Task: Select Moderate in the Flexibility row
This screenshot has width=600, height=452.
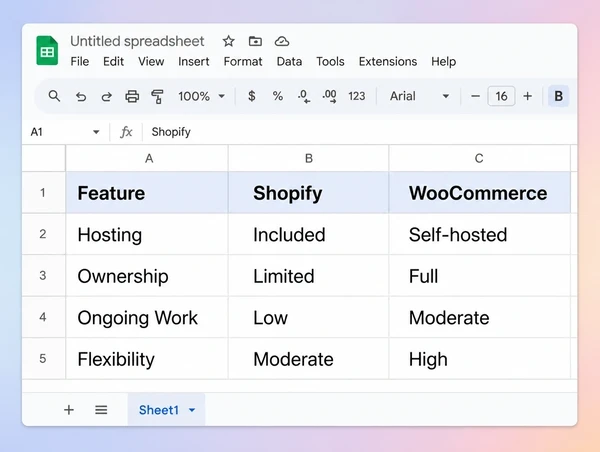Action: pos(308,358)
